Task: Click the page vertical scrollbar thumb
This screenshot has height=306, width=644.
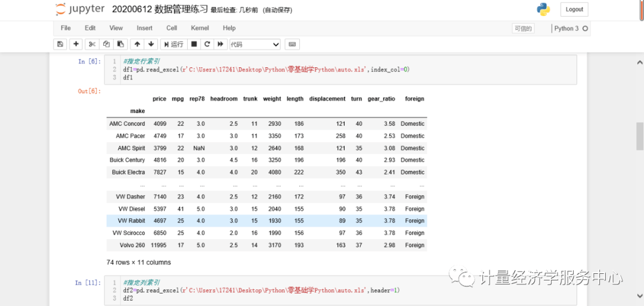Action: pos(639,136)
